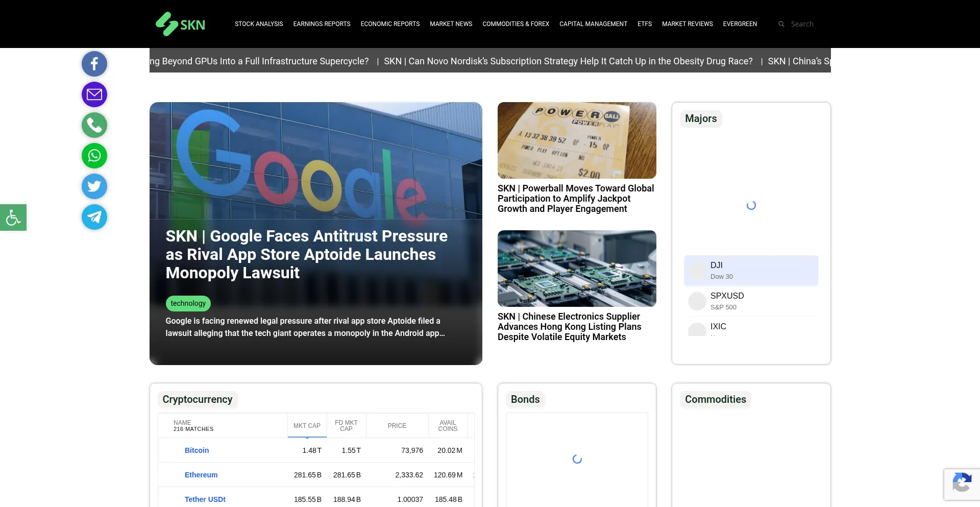Image resolution: width=980 pixels, height=507 pixels.
Task: Click the green phone call icon
Action: (x=94, y=125)
